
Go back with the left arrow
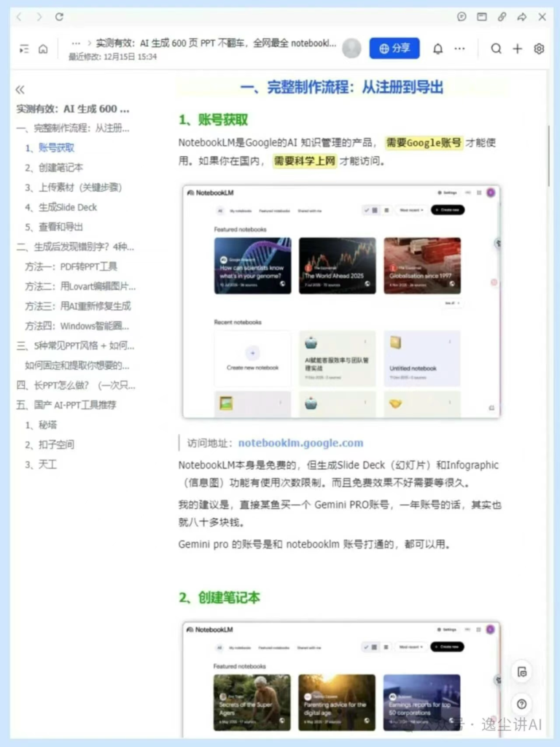pos(19,18)
